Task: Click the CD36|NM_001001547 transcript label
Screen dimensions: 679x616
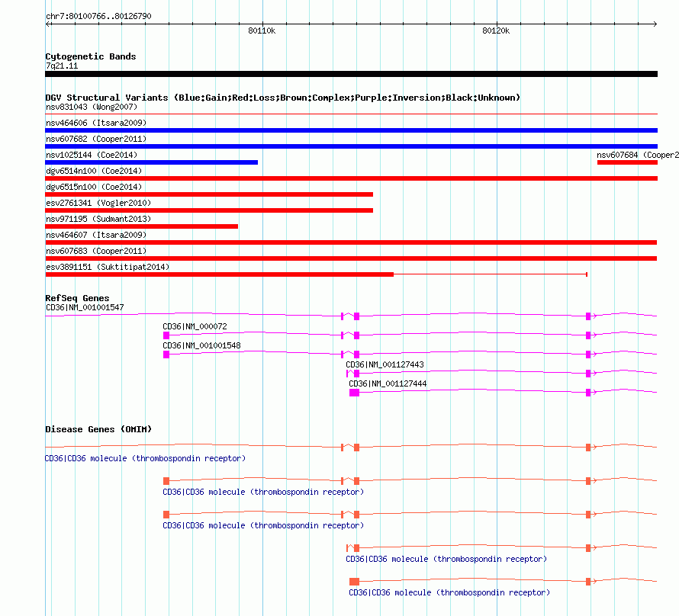Action: point(85,307)
